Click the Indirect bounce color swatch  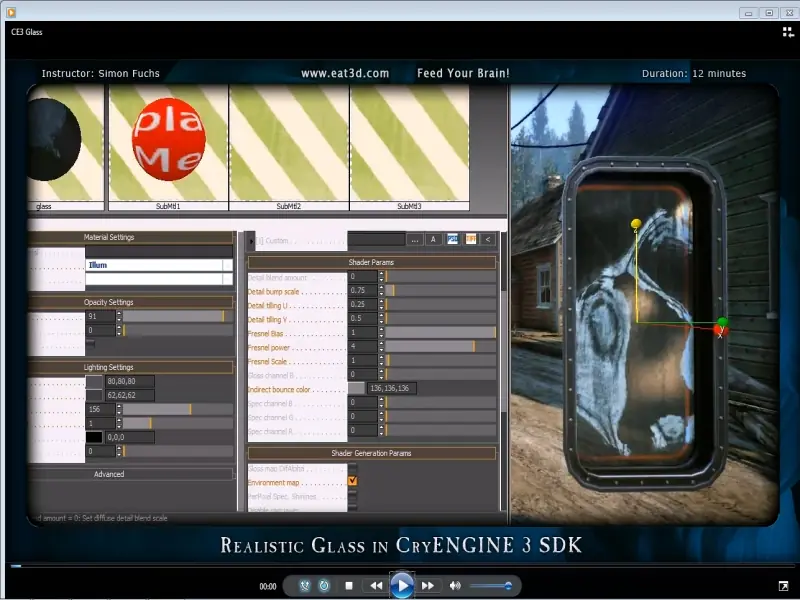click(x=357, y=388)
